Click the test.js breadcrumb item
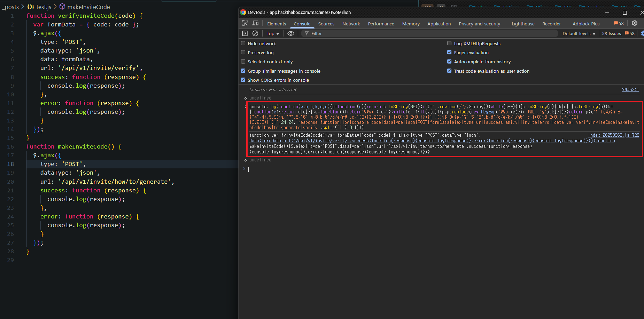Viewport: 644px width, 319px height. 44,7
